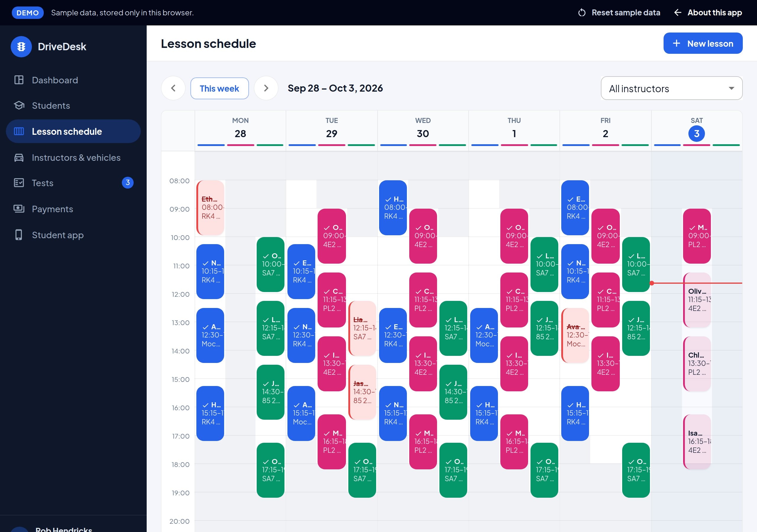Screen dimensions: 757x532
Task: Open cancelled Eth... lesson on Monday 08:00
Action: click(210, 208)
